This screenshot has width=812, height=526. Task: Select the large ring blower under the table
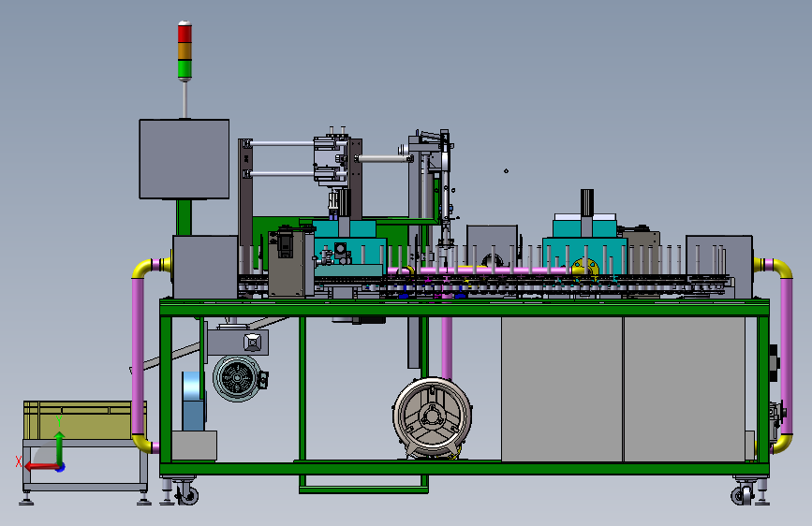coord(432,417)
